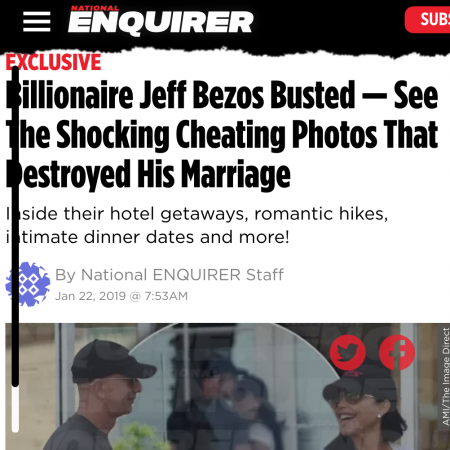Select the red EXCLUSIVE tag
The height and width of the screenshot is (450, 450).
53,62
